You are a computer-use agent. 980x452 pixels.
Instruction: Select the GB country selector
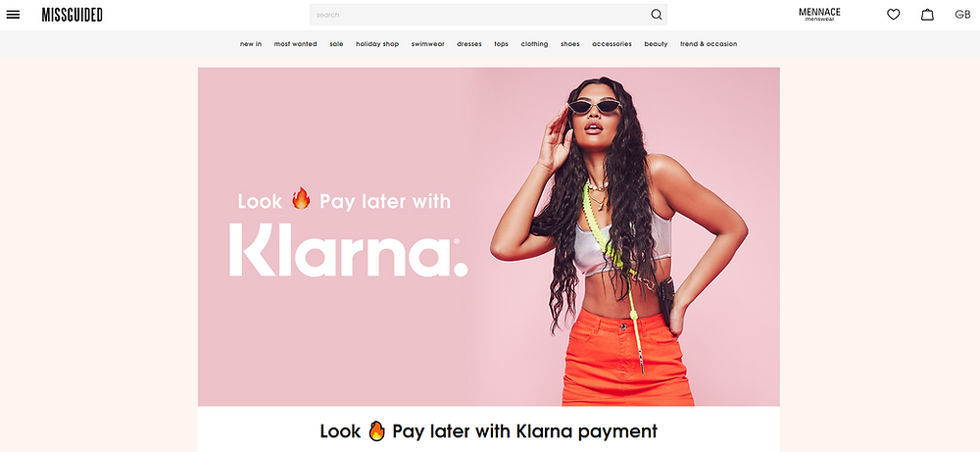[x=962, y=15]
